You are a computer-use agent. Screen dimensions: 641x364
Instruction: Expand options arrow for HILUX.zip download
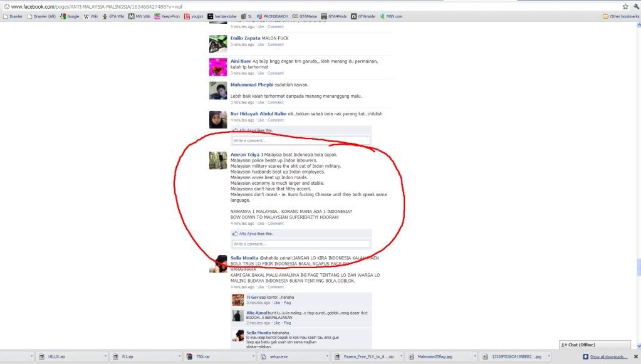tap(105, 356)
